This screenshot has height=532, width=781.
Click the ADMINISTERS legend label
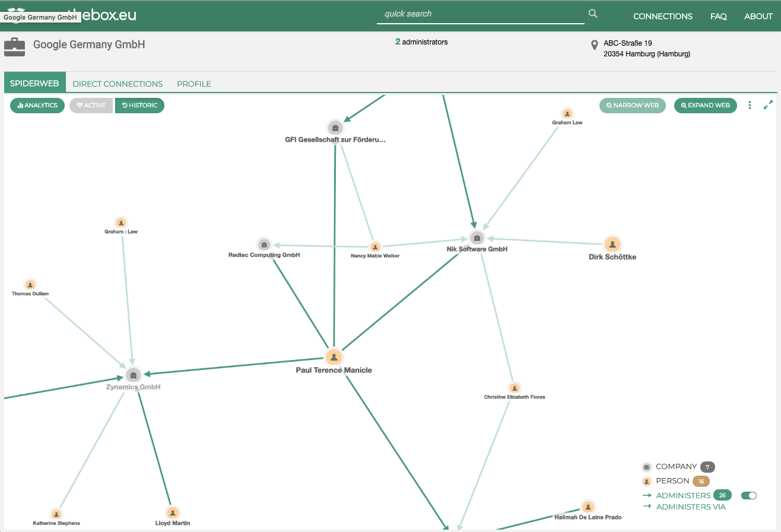pos(683,495)
